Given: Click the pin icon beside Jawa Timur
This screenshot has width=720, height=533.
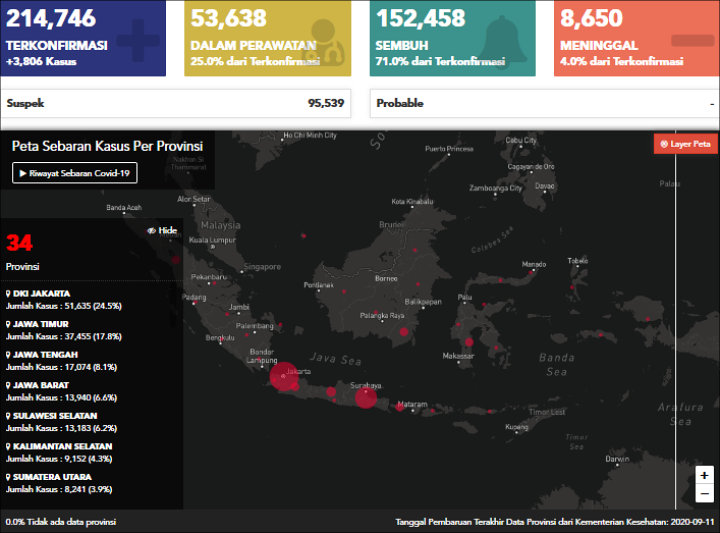Looking at the screenshot, I should pyautogui.click(x=9, y=324).
